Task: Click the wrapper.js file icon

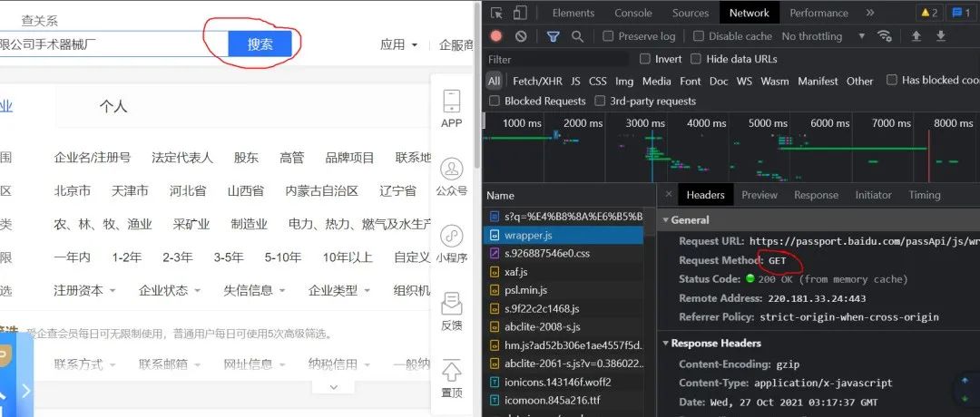Action: click(x=495, y=236)
